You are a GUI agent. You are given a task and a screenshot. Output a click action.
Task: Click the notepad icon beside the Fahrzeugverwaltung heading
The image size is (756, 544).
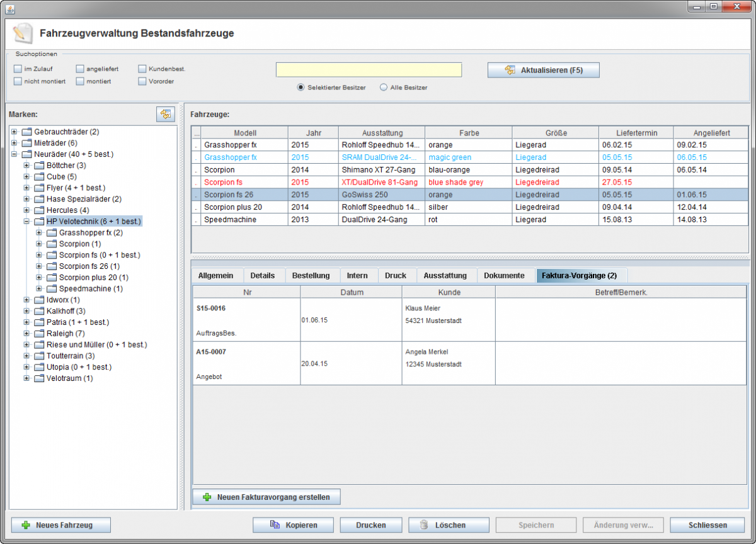[22, 33]
